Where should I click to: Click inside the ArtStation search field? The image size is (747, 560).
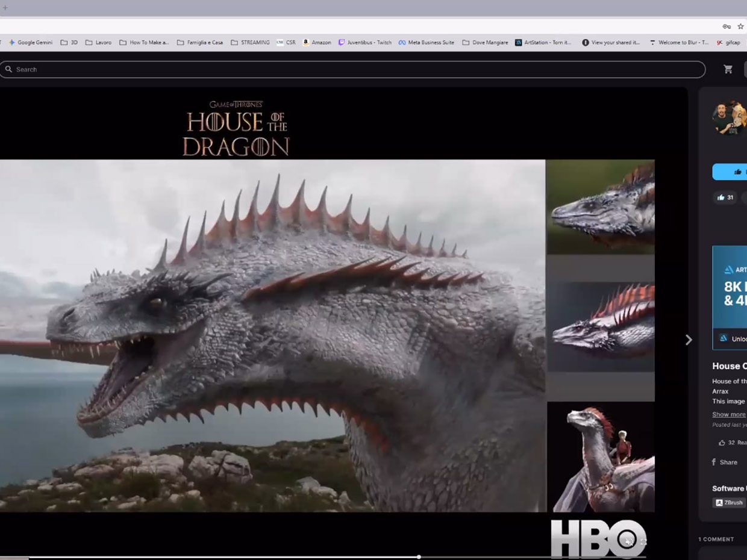point(355,69)
